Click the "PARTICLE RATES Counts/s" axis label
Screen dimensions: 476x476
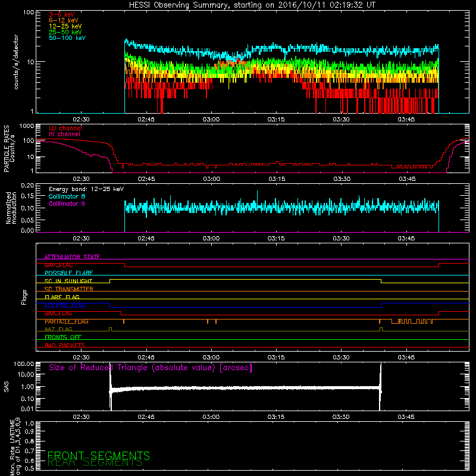tap(9, 149)
